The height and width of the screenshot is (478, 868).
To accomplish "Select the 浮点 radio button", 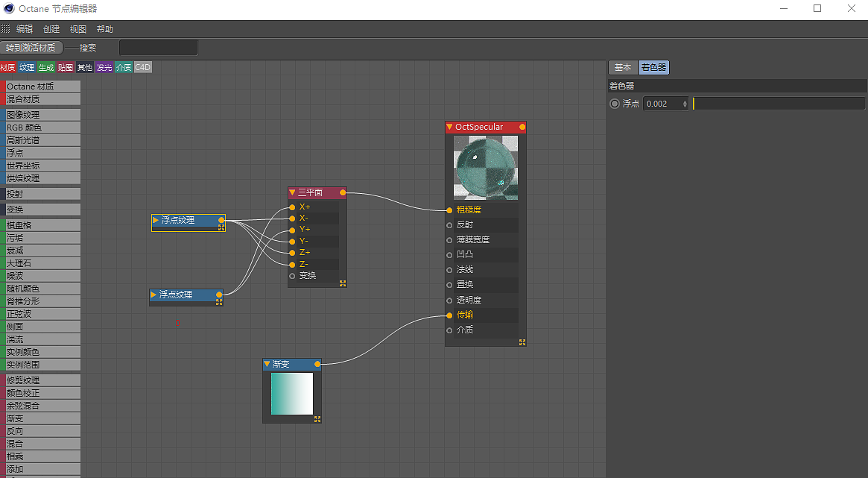I will click(x=615, y=104).
